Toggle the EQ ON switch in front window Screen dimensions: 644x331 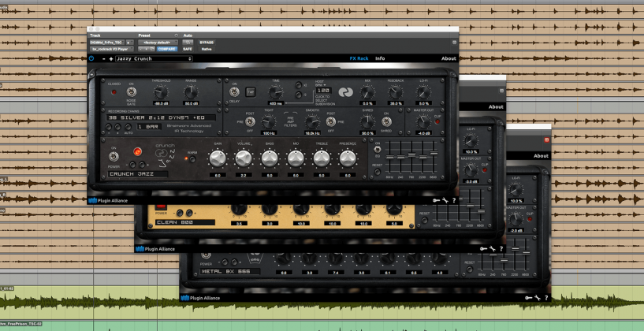point(376,150)
